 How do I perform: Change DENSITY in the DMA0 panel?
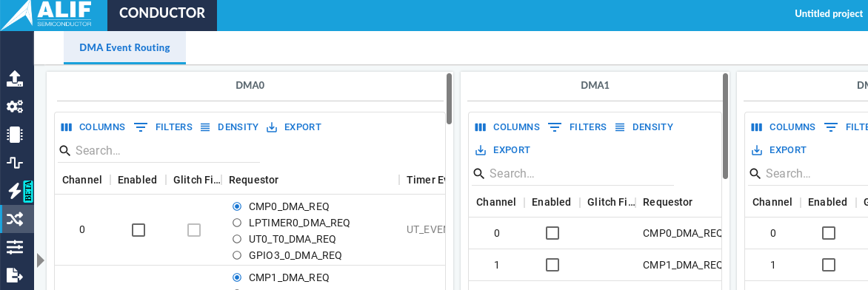tap(229, 127)
